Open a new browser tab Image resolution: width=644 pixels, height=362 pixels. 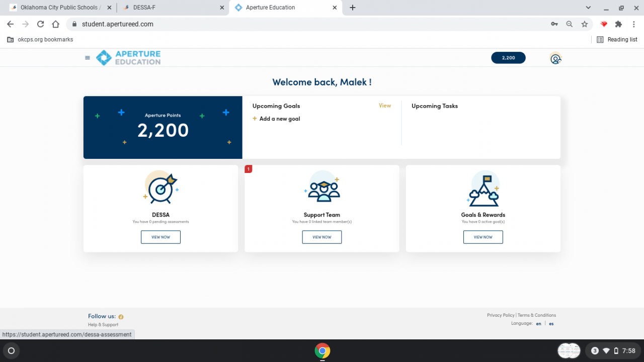(x=353, y=8)
